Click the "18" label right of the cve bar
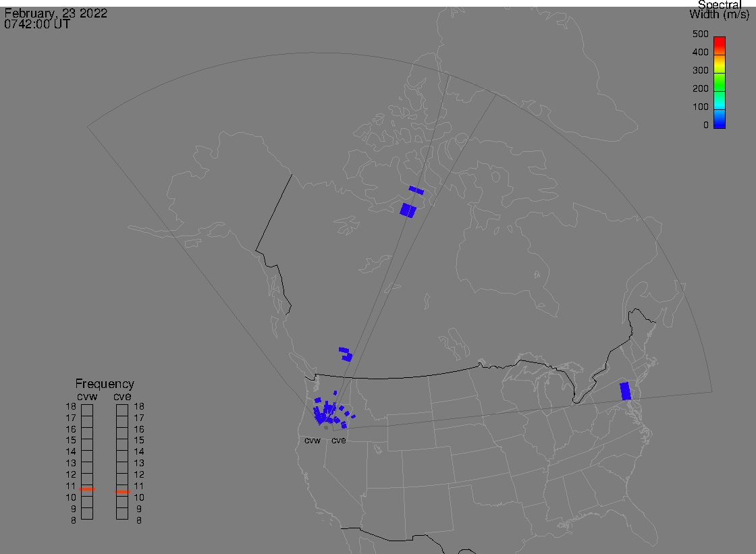The width and height of the screenshot is (756, 554). coord(139,406)
